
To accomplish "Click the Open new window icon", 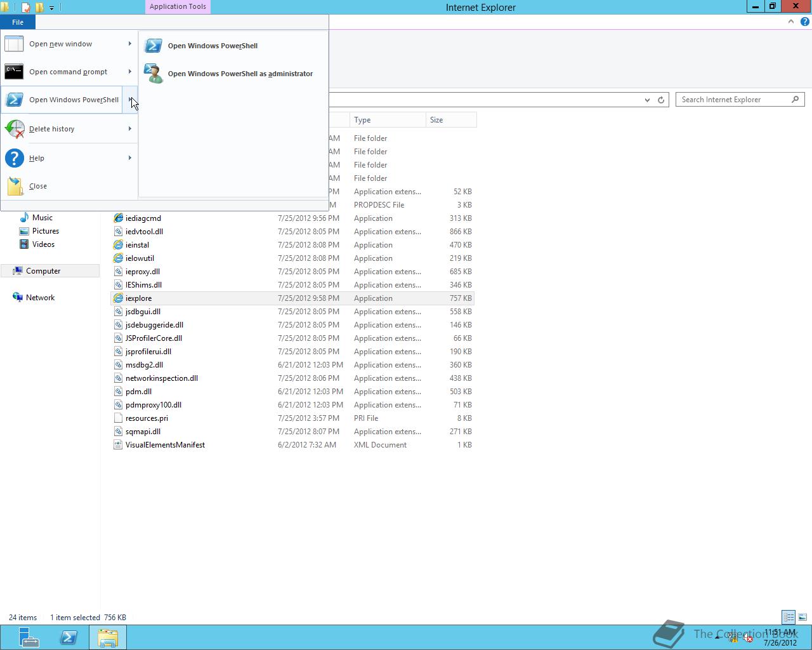I will pyautogui.click(x=14, y=44).
